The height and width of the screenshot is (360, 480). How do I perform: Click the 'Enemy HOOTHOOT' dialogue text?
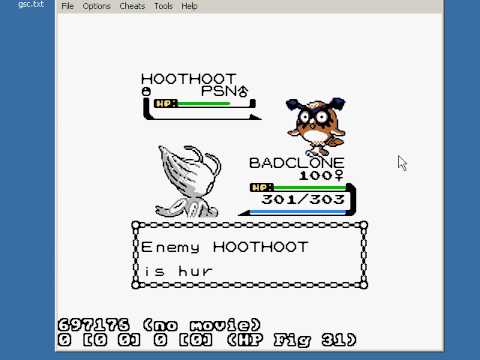224,247
